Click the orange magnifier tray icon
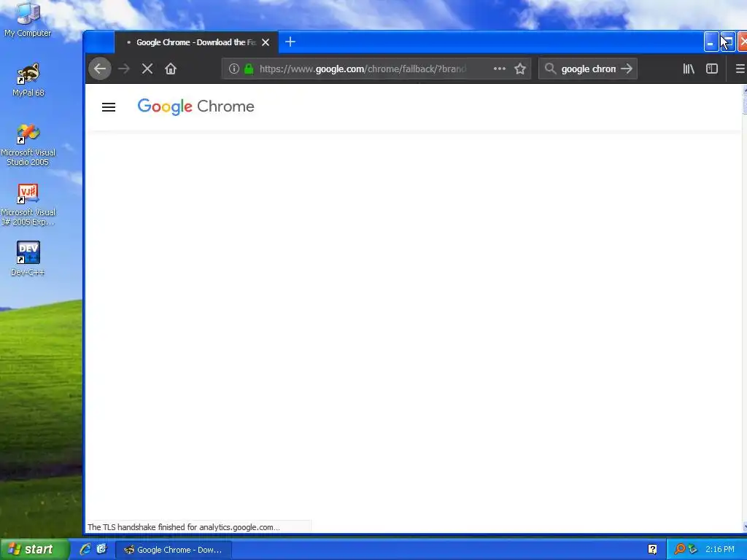This screenshot has width=747, height=560. (x=679, y=550)
